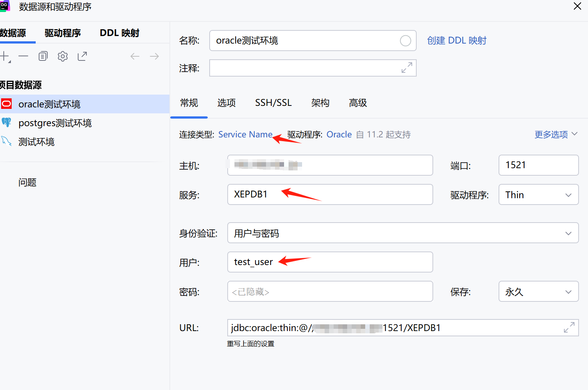Image resolution: width=588 pixels, height=390 pixels.
Task: Open the 高级 tab
Action: tap(358, 103)
